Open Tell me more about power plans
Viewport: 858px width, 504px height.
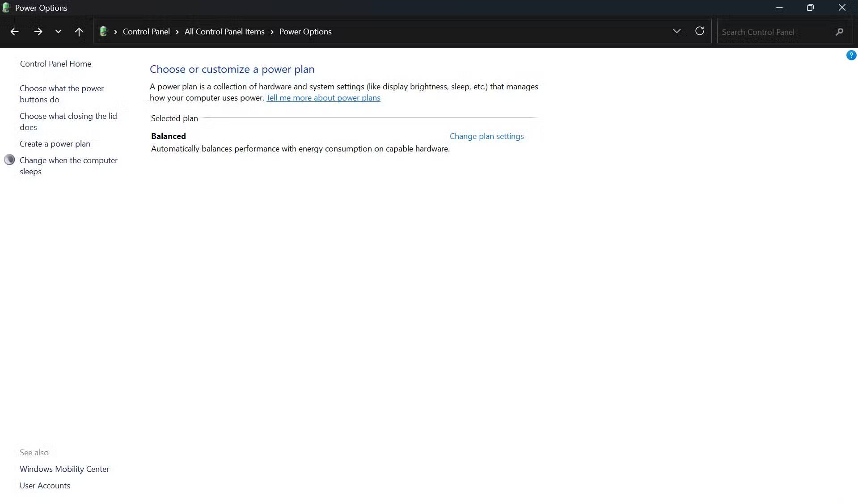pyautogui.click(x=323, y=98)
